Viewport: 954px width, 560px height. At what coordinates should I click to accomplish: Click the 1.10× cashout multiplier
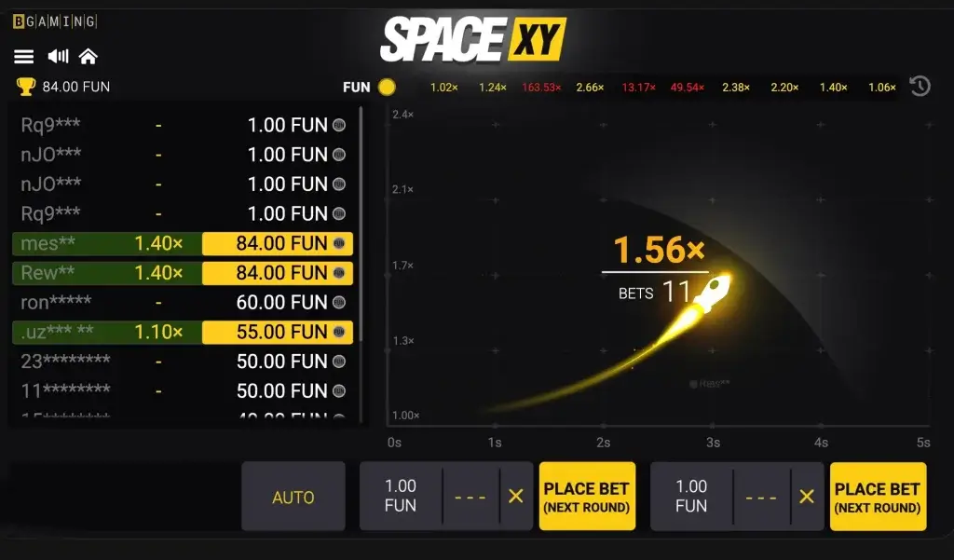point(158,332)
